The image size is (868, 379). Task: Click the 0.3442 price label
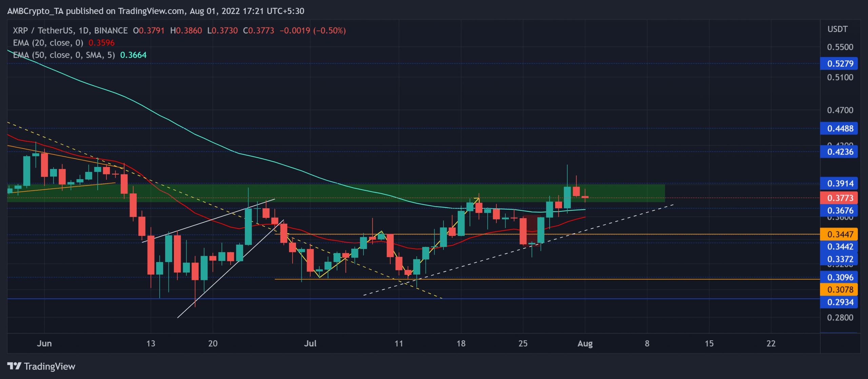(839, 247)
